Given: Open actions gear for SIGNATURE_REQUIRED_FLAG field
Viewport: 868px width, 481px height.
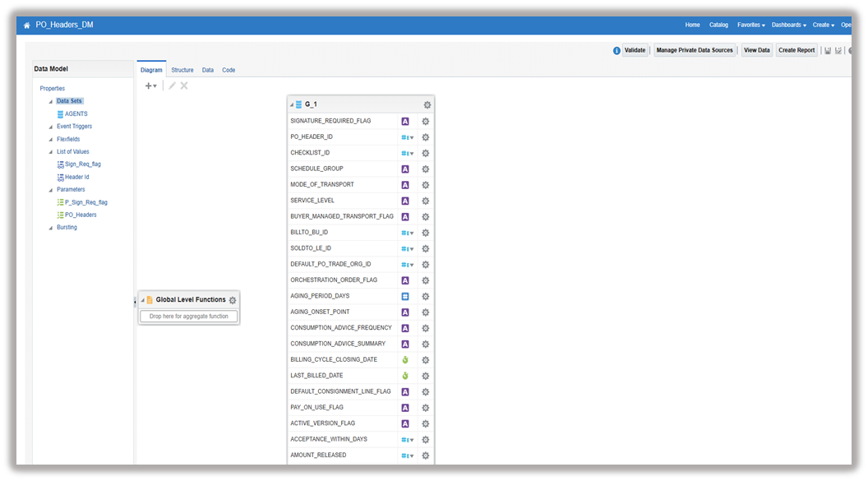Looking at the screenshot, I should pyautogui.click(x=425, y=121).
